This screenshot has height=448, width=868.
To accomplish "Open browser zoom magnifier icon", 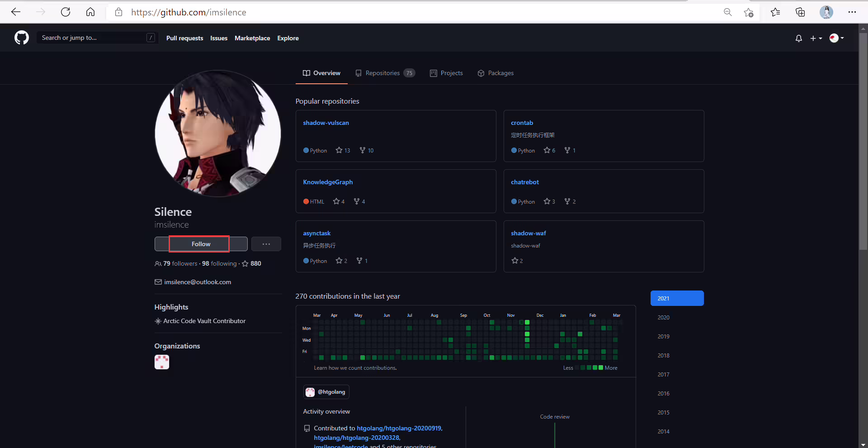I will pos(727,12).
